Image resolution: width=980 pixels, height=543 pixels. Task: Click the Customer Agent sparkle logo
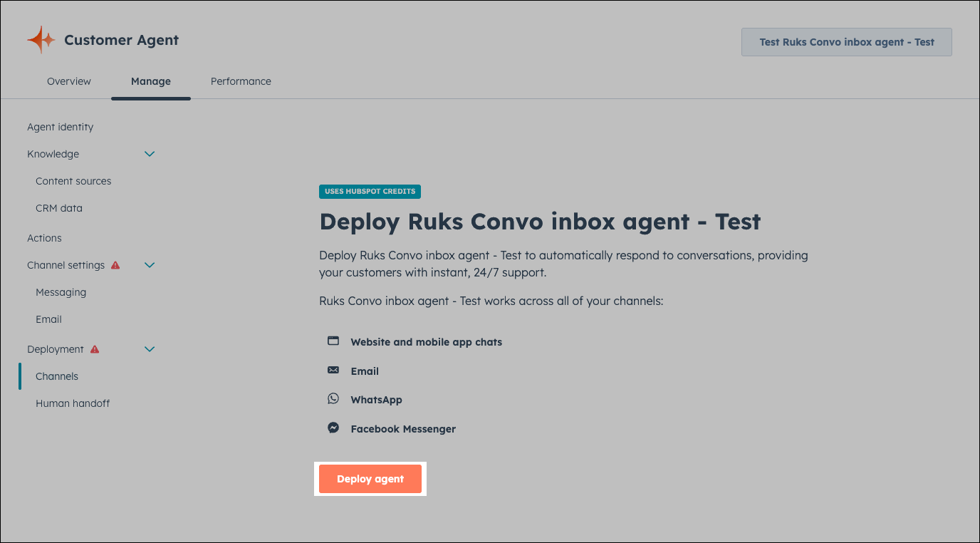coord(41,40)
